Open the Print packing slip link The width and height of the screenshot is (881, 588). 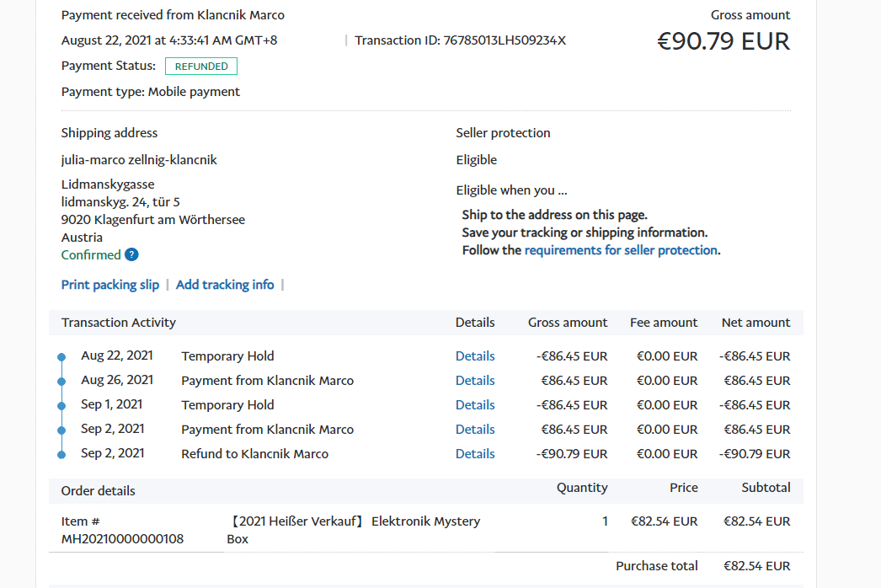click(110, 285)
